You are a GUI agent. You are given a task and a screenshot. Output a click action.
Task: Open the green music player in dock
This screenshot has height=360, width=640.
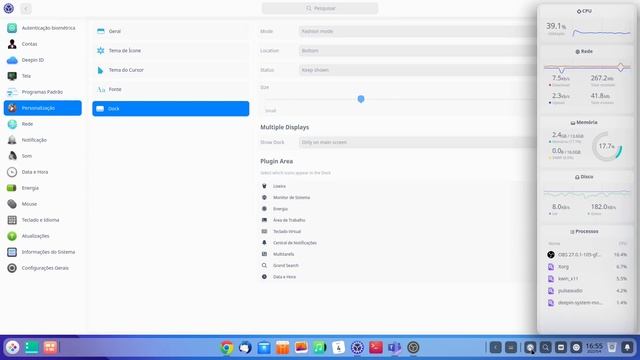click(x=320, y=348)
